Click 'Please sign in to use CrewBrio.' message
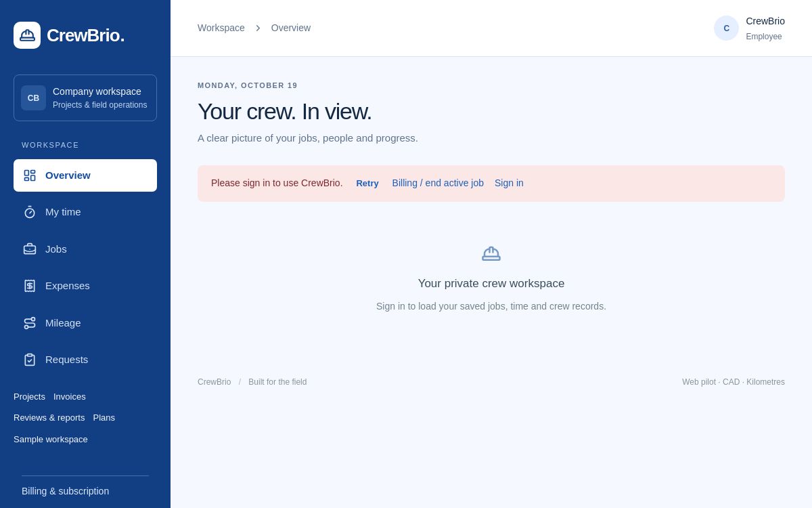The image size is (812, 508). (277, 183)
